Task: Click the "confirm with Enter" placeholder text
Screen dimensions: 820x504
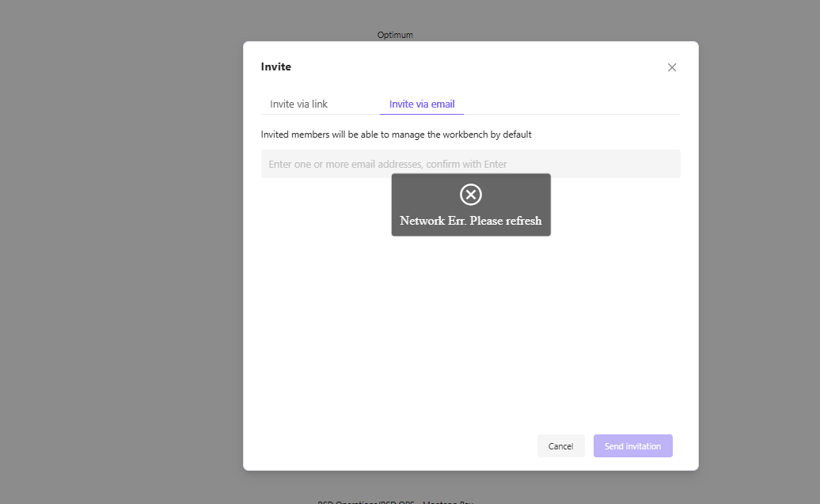Action: pos(467,165)
